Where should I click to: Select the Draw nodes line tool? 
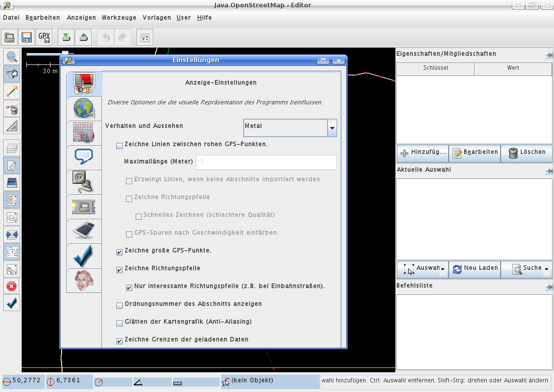pyautogui.click(x=12, y=91)
